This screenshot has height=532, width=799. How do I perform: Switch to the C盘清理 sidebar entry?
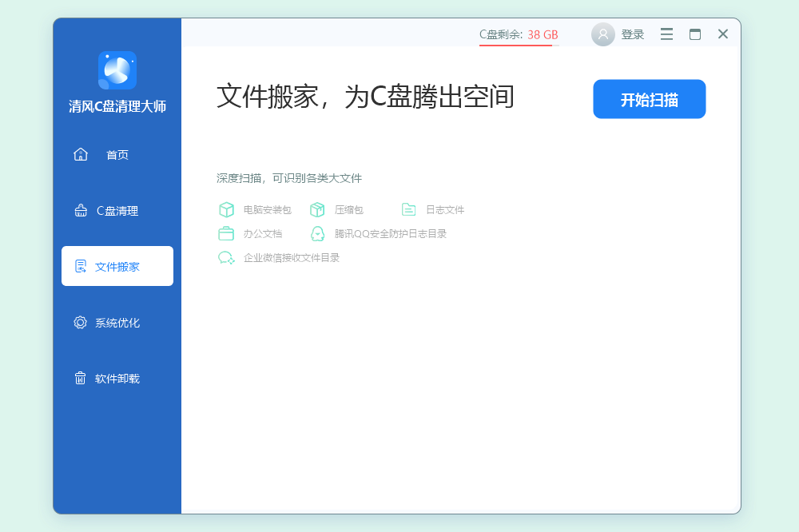click(117, 210)
